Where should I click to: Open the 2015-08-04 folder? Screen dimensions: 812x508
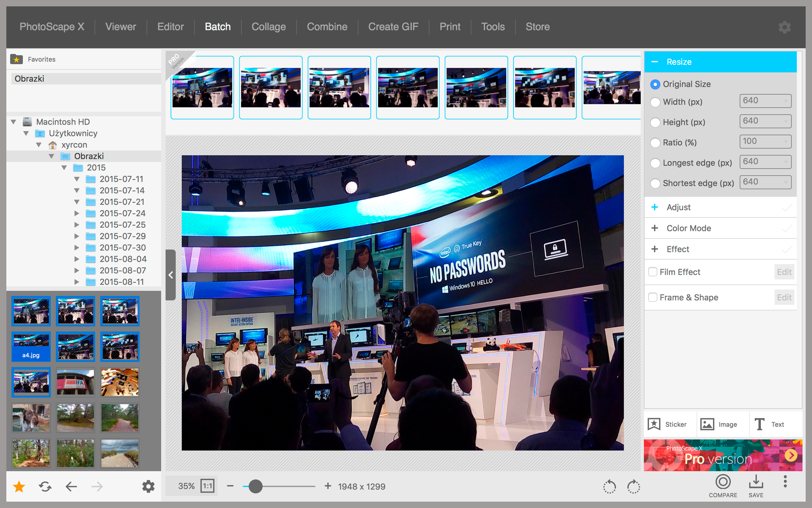coord(123,259)
